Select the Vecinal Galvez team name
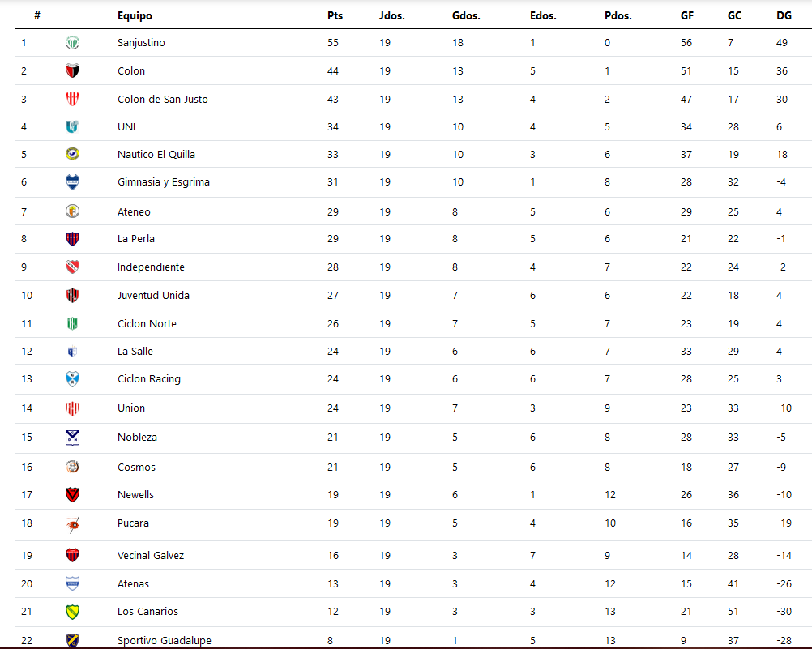Image resolution: width=812 pixels, height=649 pixels. 151,555
